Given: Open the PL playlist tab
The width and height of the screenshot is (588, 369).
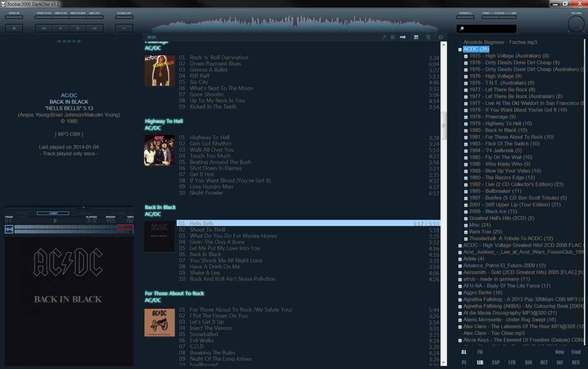Looking at the screenshot, I should coord(464,362).
